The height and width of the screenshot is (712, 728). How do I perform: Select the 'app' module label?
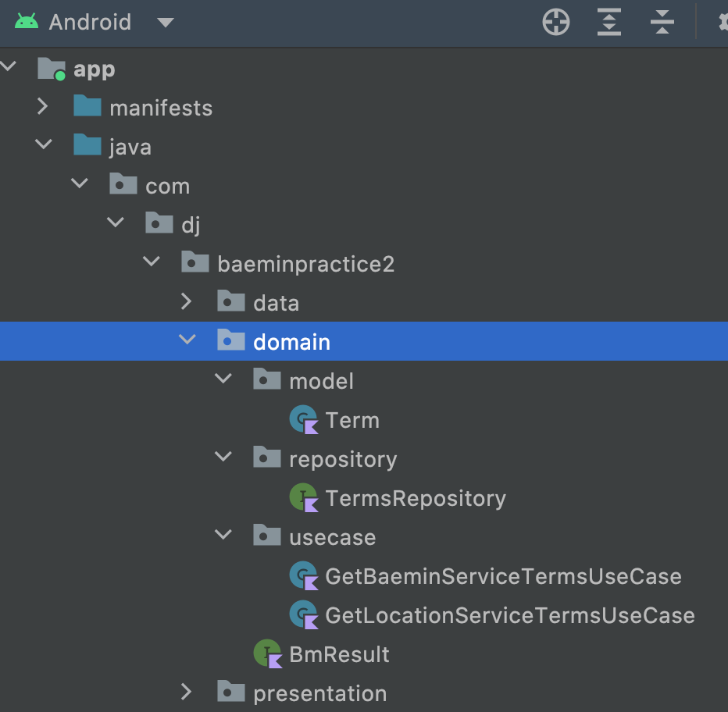pos(95,70)
